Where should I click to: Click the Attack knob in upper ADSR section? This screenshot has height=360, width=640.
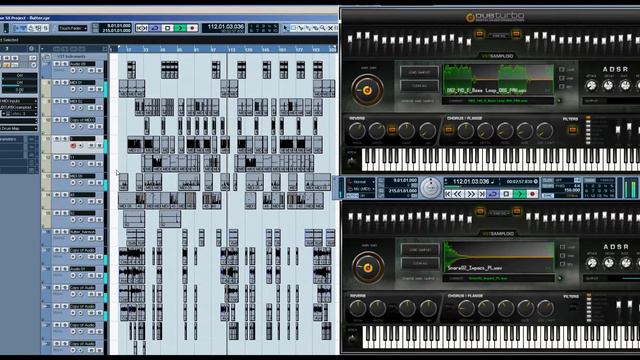[591, 86]
